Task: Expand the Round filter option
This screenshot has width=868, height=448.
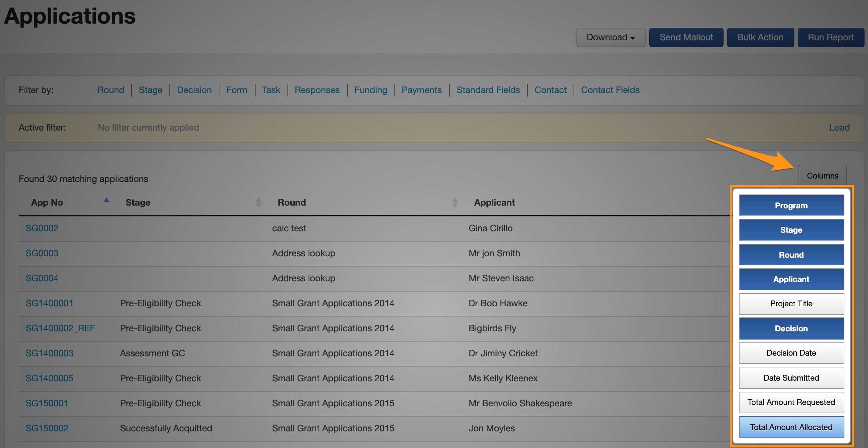Action: tap(111, 90)
